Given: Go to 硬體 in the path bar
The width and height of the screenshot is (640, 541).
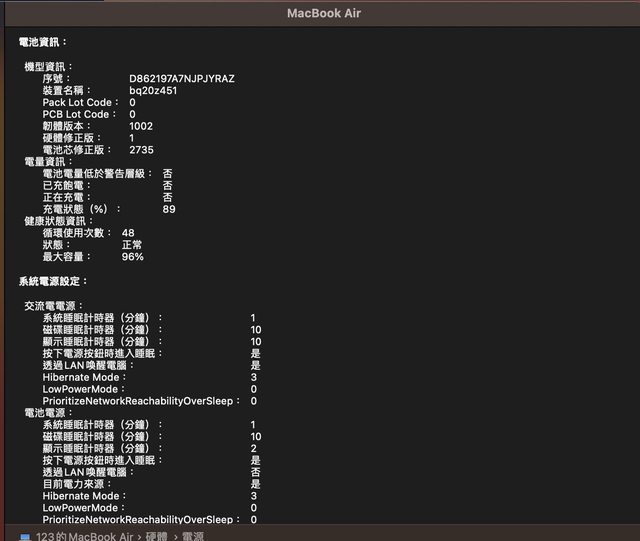Looking at the screenshot, I should pyautogui.click(x=157, y=536).
